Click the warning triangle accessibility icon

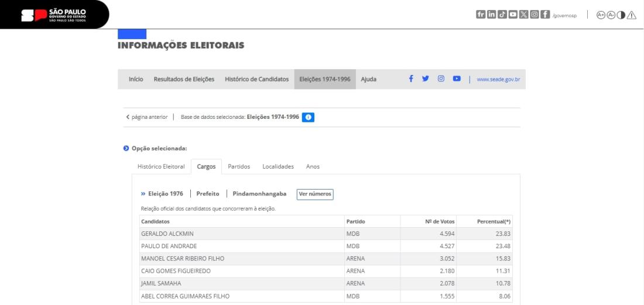(x=632, y=15)
